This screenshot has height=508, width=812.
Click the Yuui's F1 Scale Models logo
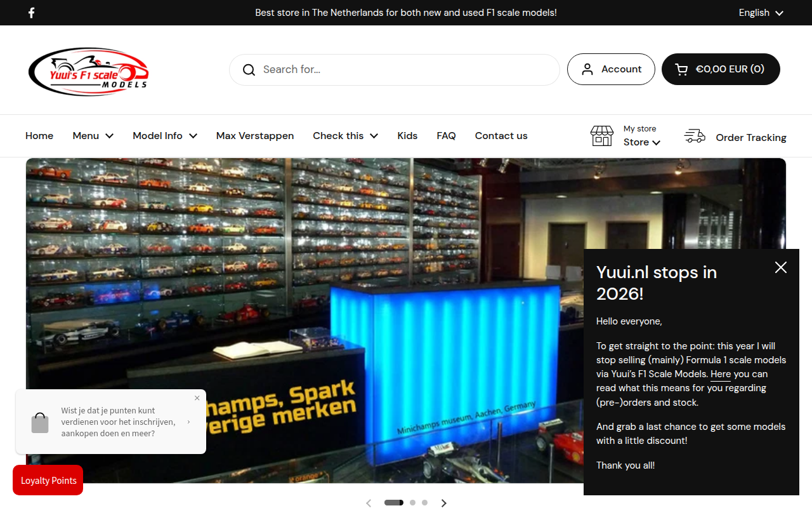click(x=88, y=72)
